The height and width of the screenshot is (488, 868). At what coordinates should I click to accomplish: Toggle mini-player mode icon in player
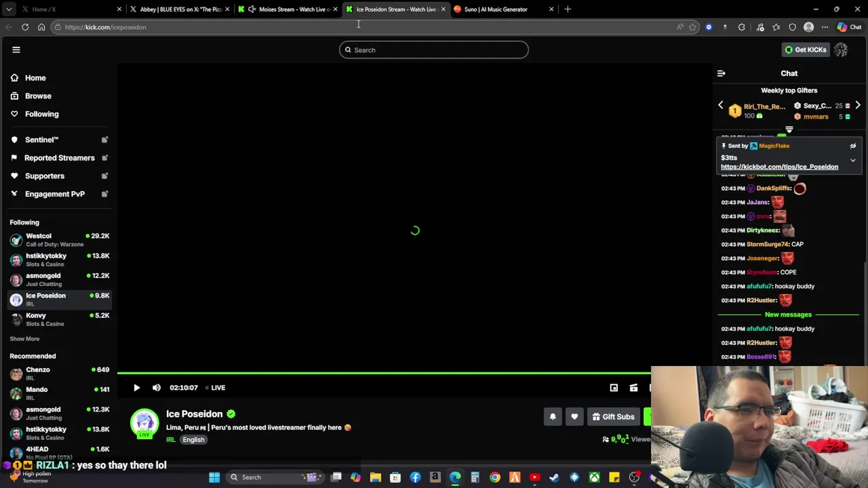pyautogui.click(x=614, y=388)
